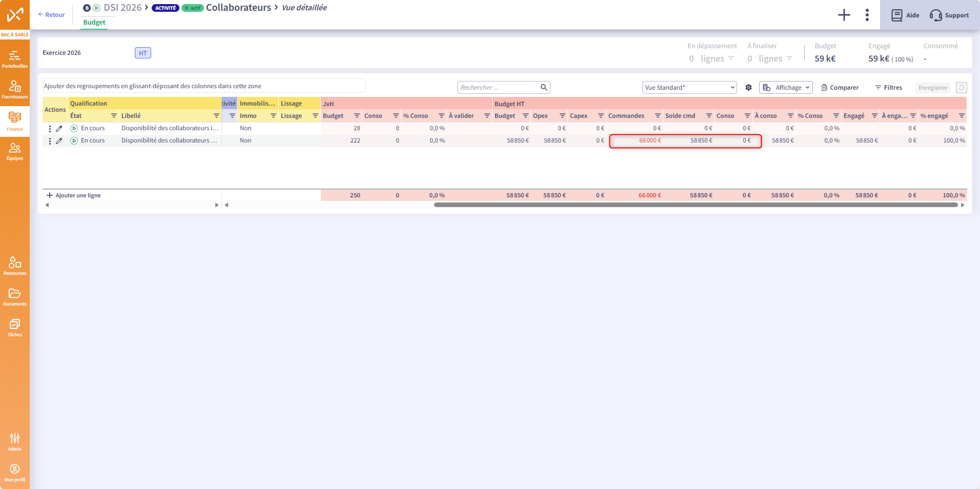Open the three-dot menu in header

tap(867, 15)
